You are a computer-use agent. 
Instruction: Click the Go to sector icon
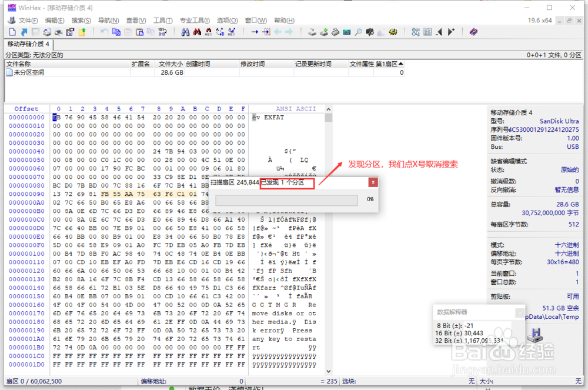tap(266, 32)
